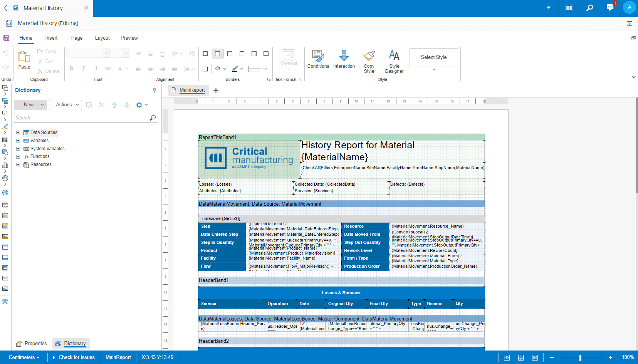Adjust the zoom slider handle
The width and height of the screenshot is (638, 364).
point(580,358)
